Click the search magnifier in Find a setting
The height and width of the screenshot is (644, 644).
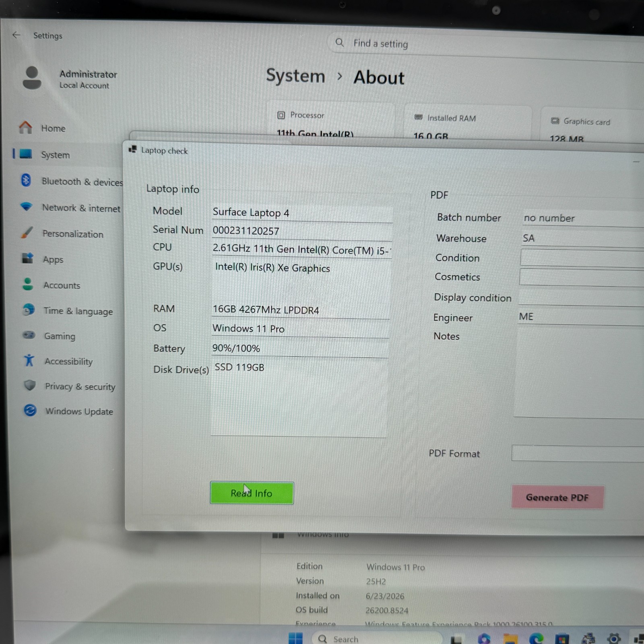pyautogui.click(x=339, y=42)
